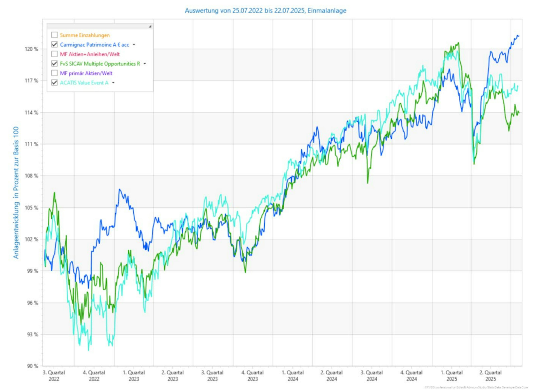Tick the MF primär Aktien/Welt checkbox
Screen dimensions: 536x392
[54, 73]
